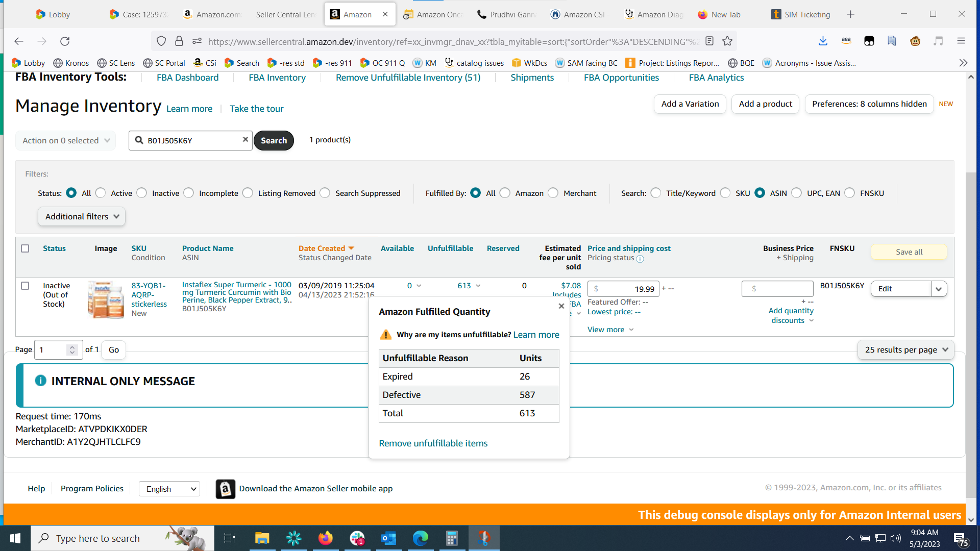Open Firefox from the taskbar
Viewport: 980px width, 551px height.
tap(325, 538)
